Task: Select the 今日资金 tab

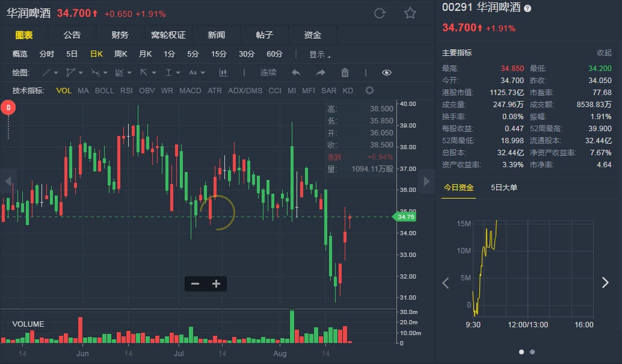Action: 458,187
